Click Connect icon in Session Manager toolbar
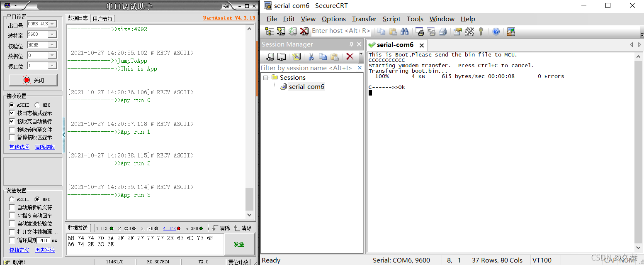 [x=270, y=56]
